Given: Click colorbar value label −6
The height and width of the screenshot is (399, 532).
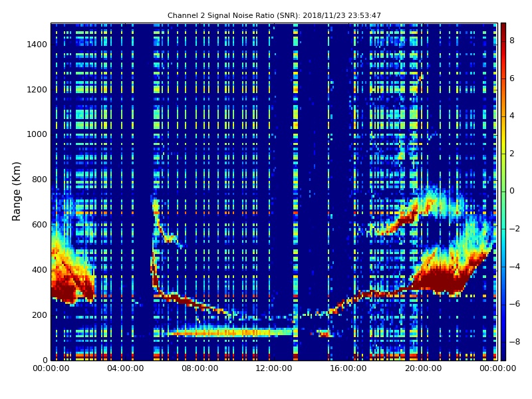Looking at the screenshot, I should pyautogui.click(x=515, y=304).
